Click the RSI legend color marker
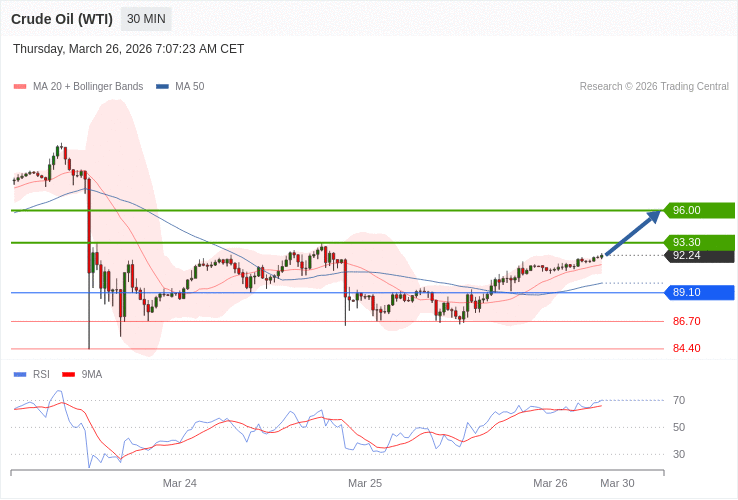Image resolution: width=738 pixels, height=500 pixels. tap(20, 375)
